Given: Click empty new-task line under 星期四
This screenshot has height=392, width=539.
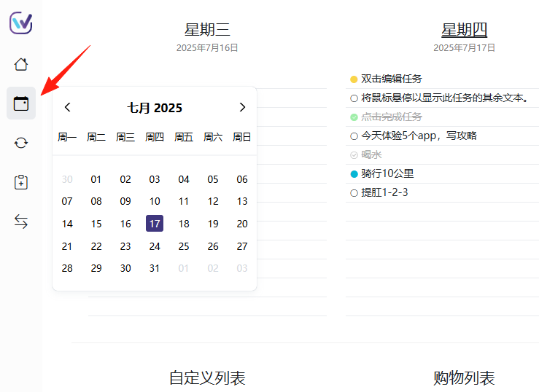Looking at the screenshot, I should (442, 212).
